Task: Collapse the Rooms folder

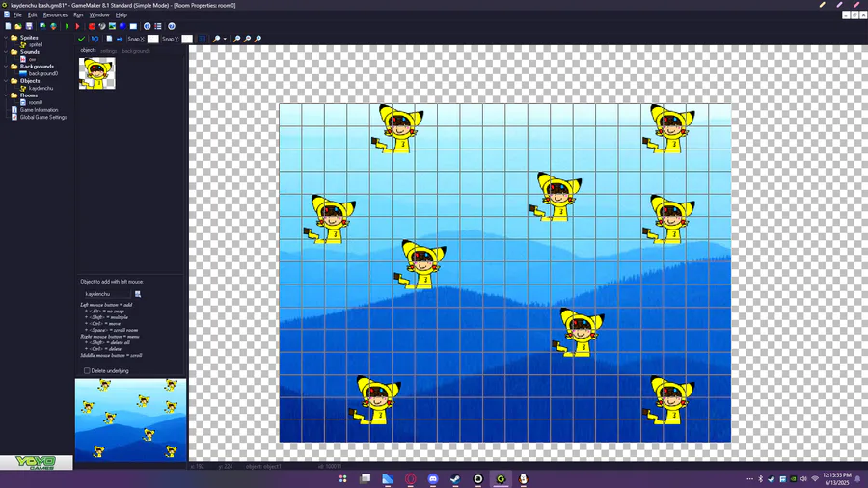Action: 6,95
